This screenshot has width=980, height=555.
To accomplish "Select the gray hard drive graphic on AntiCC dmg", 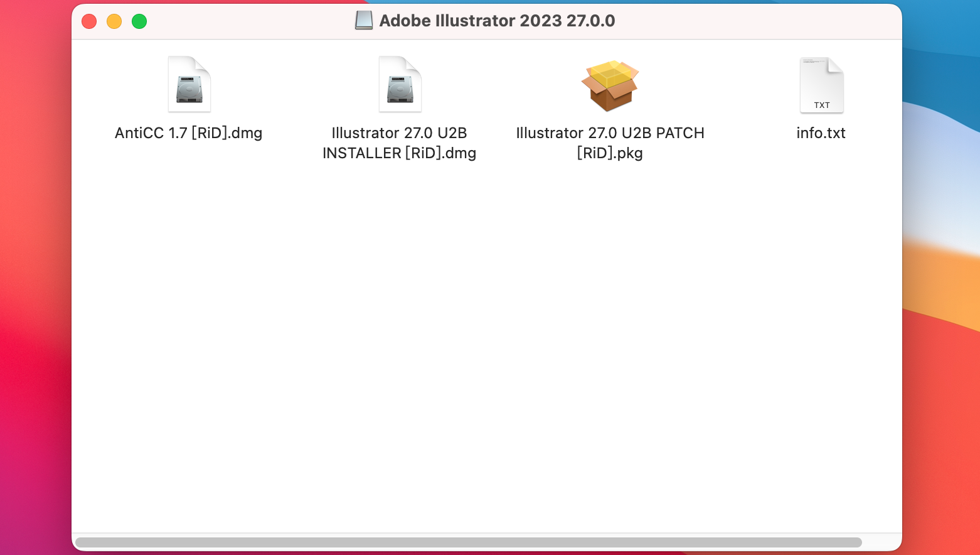I will point(189,90).
